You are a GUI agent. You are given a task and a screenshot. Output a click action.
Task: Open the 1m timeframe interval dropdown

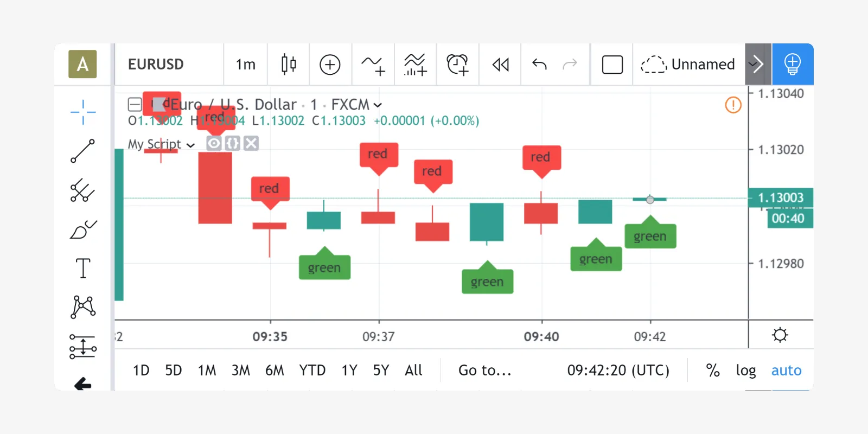point(246,65)
